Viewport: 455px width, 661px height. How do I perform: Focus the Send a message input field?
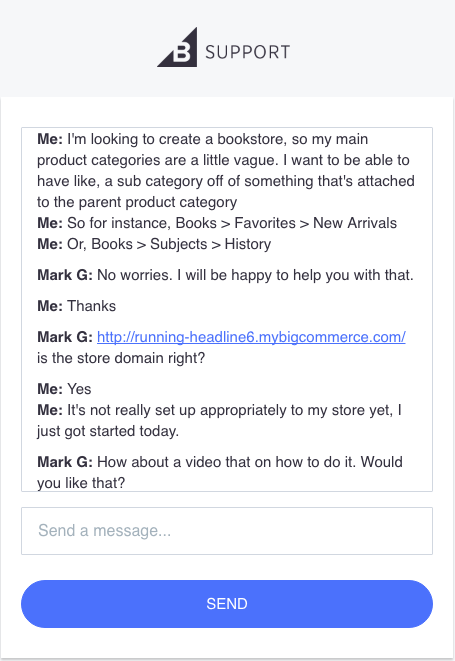coord(227,531)
